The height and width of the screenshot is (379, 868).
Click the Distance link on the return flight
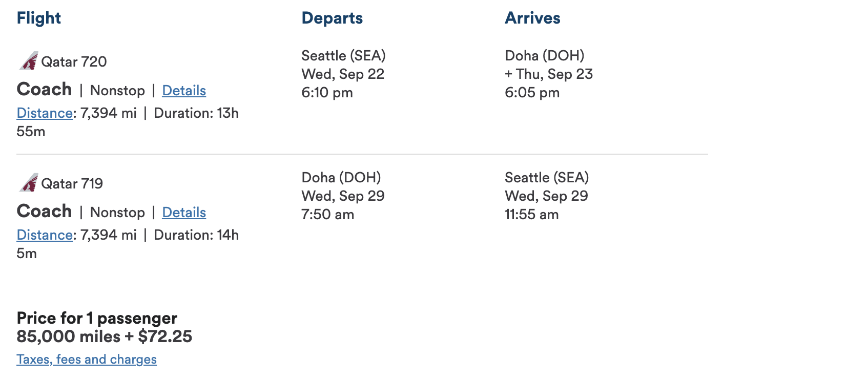click(44, 235)
